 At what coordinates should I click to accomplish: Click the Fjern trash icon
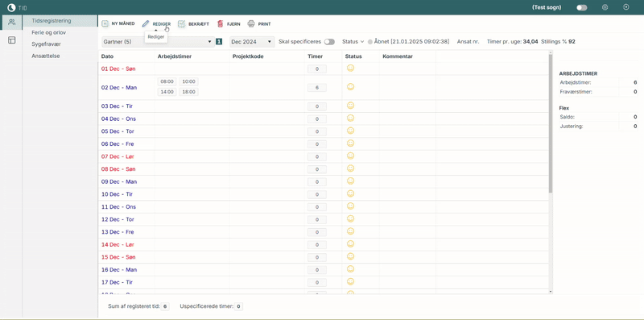[221, 24]
